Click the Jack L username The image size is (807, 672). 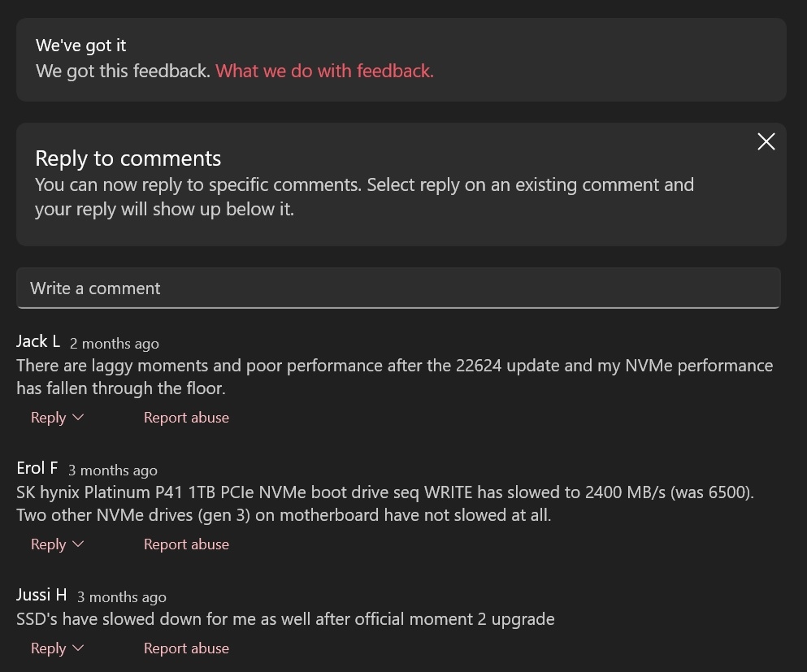click(x=38, y=341)
